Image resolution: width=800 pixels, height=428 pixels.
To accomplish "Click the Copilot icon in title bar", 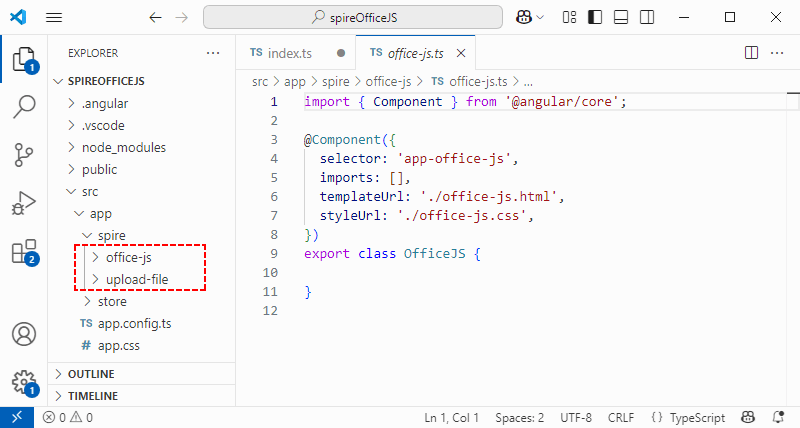I will (523, 17).
